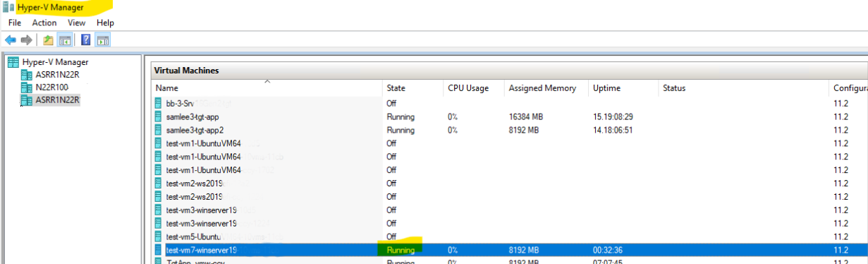Click the Running state of samlee3-tgt-app2
Viewport: 868px width, 264px height.
401,130
